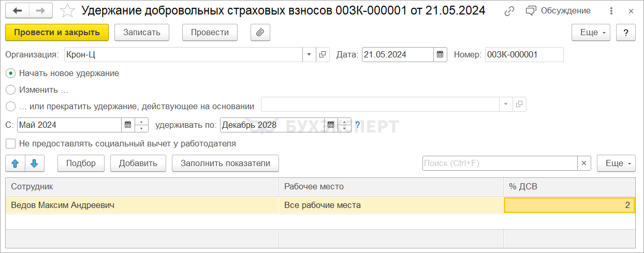
Task: Enable 'Не предоставлять социальный вычет' checkbox
Action: point(10,143)
